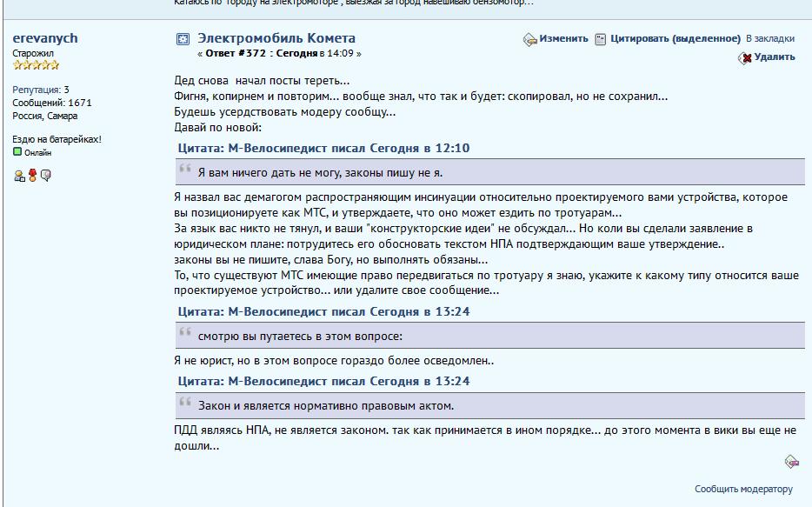
Task: Click the quick-edit icon at post bottom
Action: point(791,462)
